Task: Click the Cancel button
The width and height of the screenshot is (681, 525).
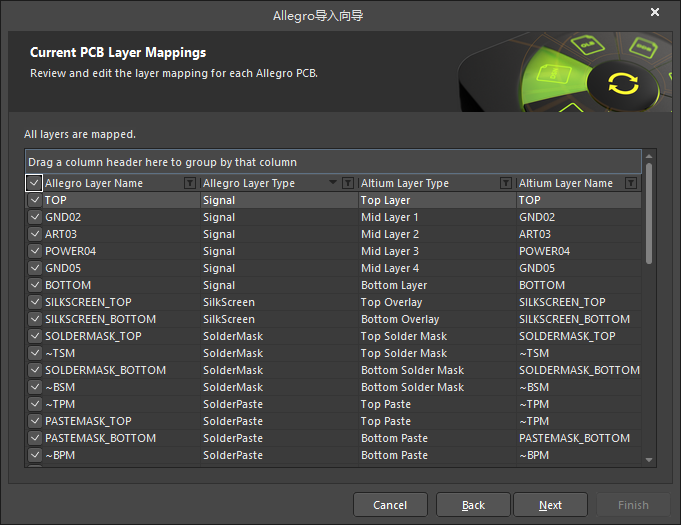Action: [390, 505]
